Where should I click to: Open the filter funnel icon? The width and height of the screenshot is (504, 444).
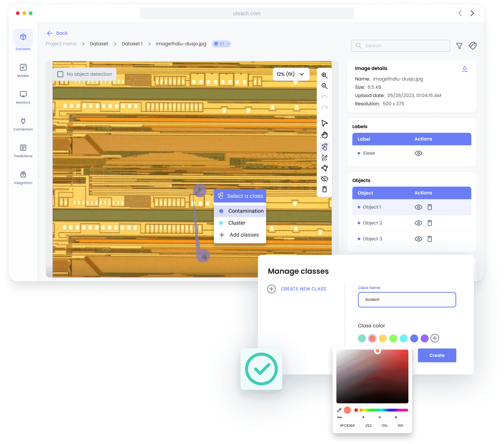pyautogui.click(x=459, y=46)
